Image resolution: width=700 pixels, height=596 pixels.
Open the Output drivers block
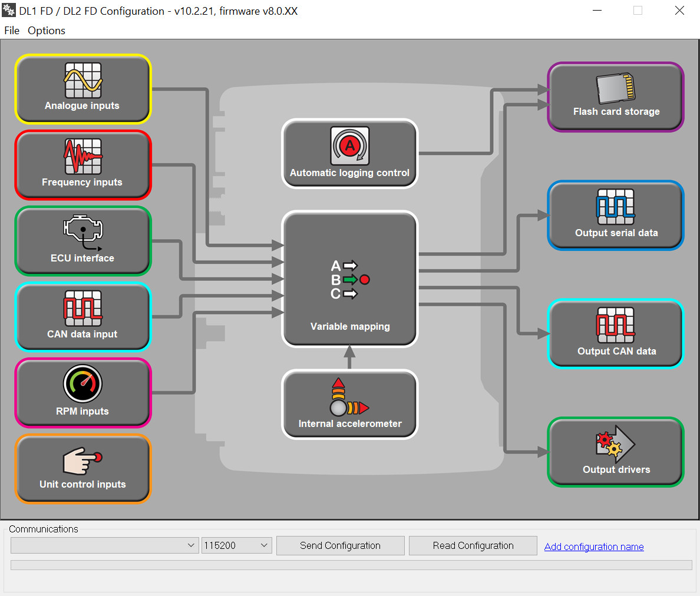click(616, 452)
